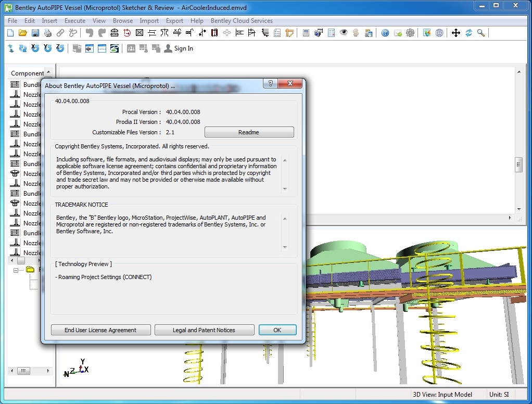Click the vertical up-down arrows icon

coord(10,48)
